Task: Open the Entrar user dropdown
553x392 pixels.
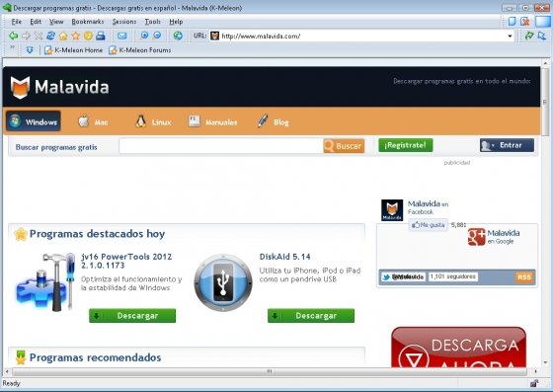Action: coord(507,145)
